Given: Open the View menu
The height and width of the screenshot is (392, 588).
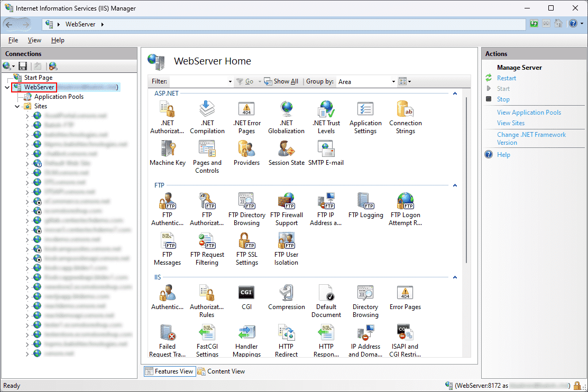Looking at the screenshot, I should 34,40.
